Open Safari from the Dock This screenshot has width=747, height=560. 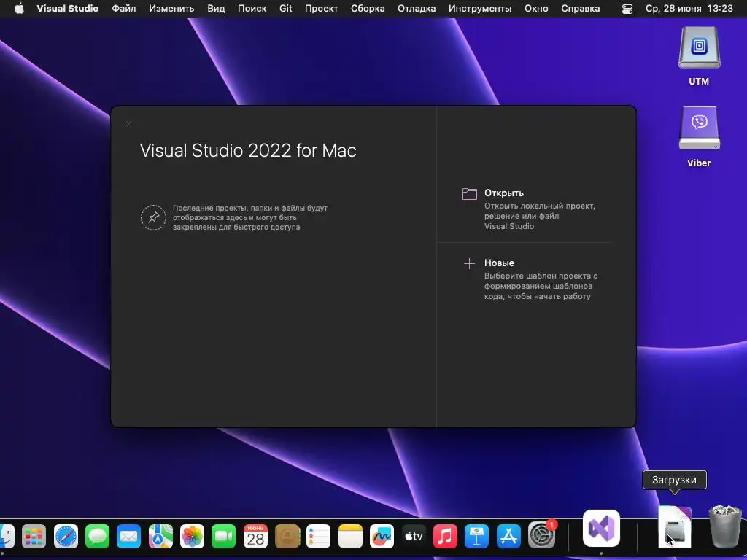[66, 537]
